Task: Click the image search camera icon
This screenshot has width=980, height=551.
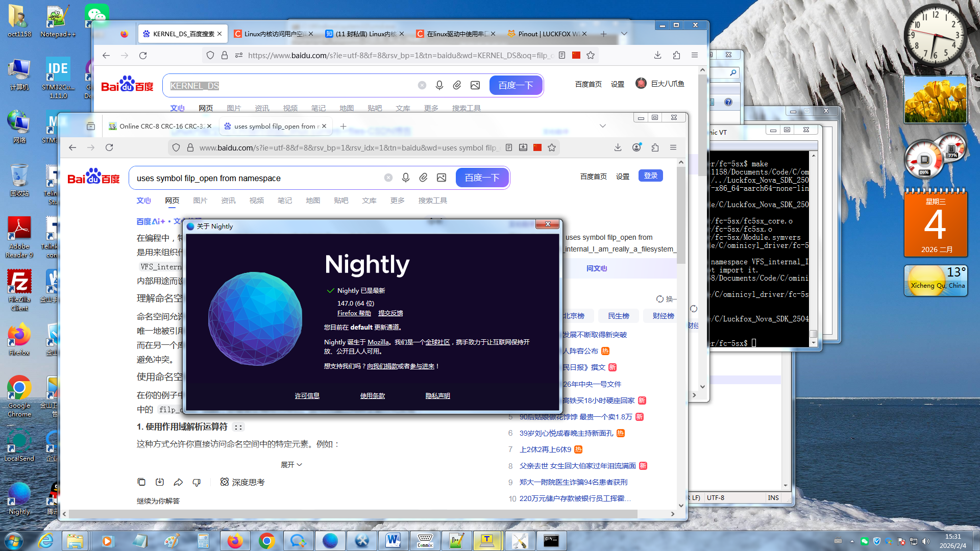Action: [x=441, y=178]
